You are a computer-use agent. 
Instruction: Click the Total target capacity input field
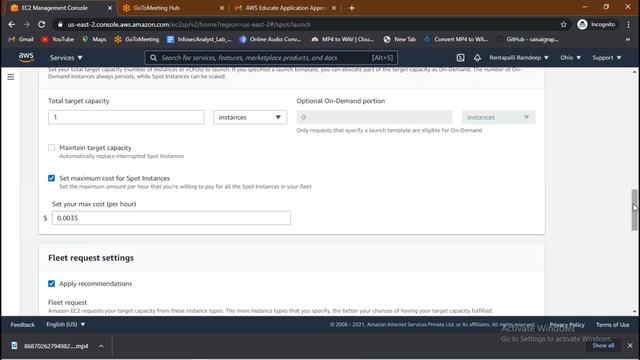[126, 117]
